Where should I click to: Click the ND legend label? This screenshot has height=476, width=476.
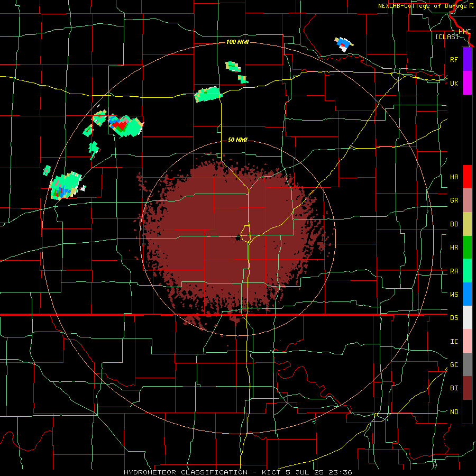[x=454, y=412]
